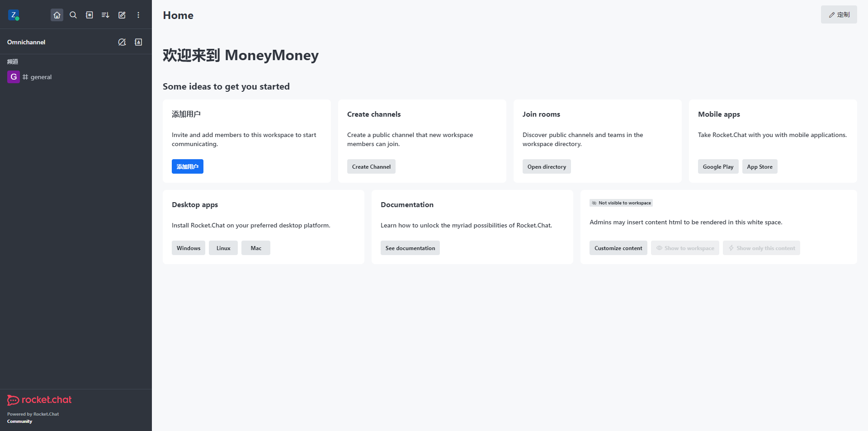
Task: Click the Customize content button
Action: (618, 248)
